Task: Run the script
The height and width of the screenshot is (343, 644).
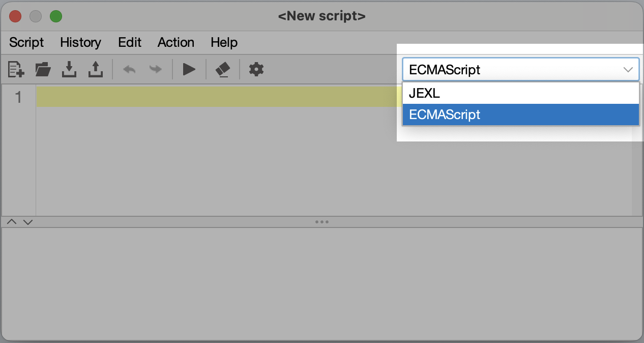Action: 189,69
